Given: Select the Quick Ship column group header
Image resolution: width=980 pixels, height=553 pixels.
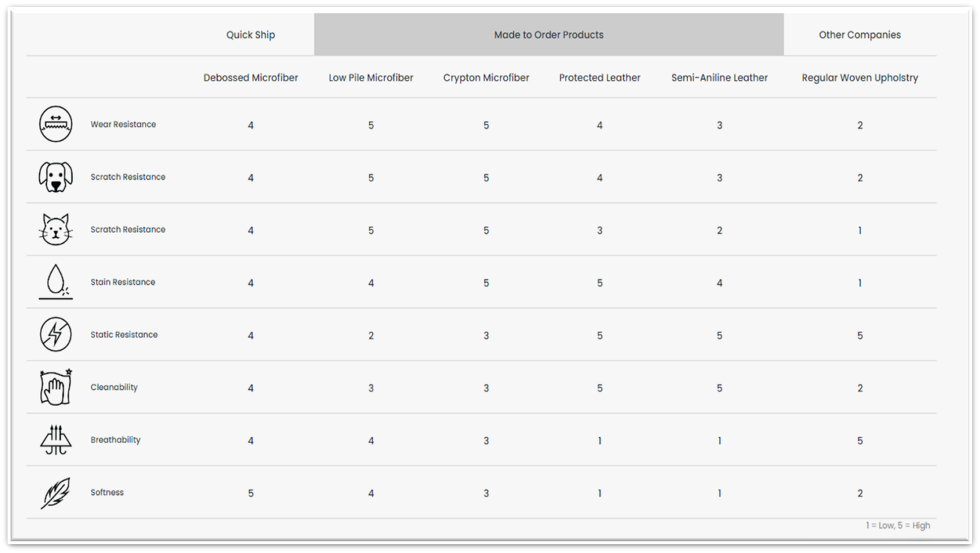Looking at the screenshot, I should click(x=251, y=35).
